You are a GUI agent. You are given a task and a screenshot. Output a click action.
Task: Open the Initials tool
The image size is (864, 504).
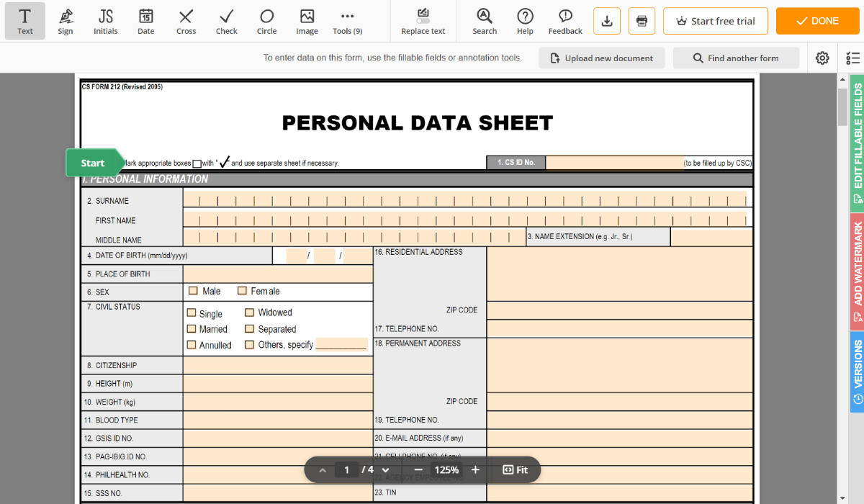pyautogui.click(x=105, y=21)
